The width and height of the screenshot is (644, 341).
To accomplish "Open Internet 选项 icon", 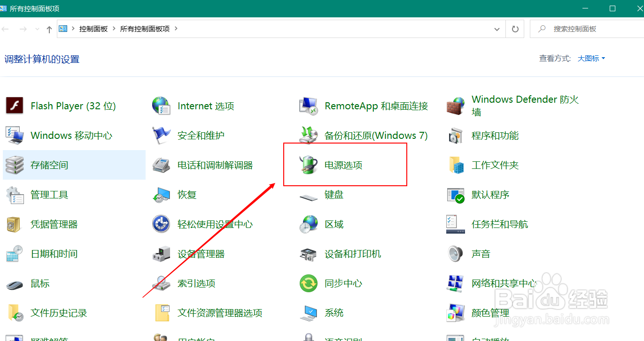I will [x=161, y=106].
